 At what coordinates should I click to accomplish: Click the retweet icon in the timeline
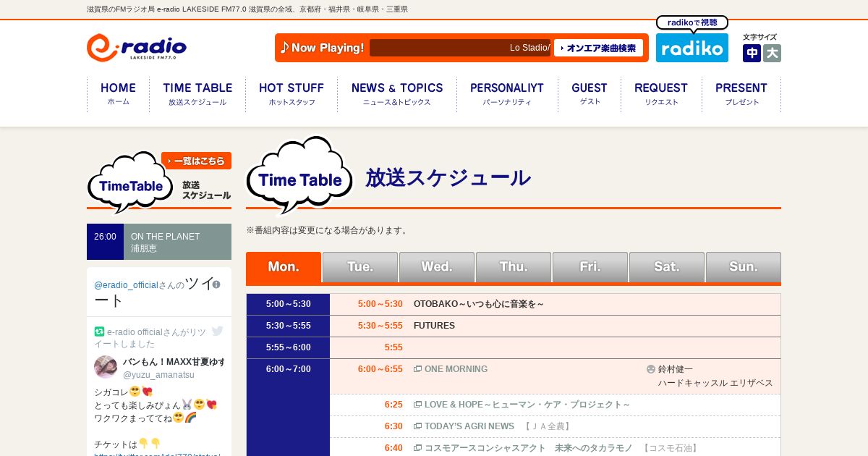[x=99, y=332]
